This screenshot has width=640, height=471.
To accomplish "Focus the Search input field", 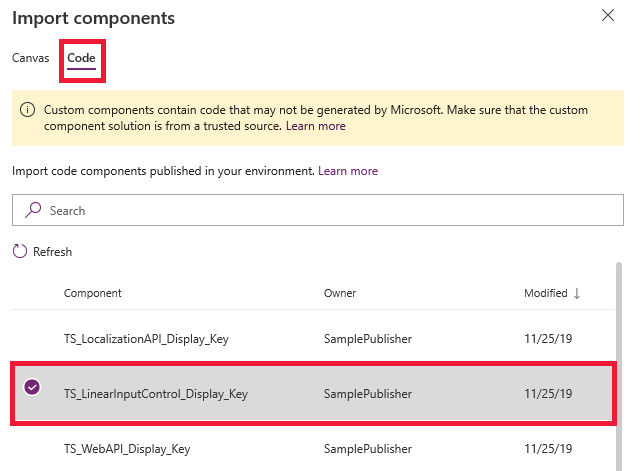I will point(318,210).
